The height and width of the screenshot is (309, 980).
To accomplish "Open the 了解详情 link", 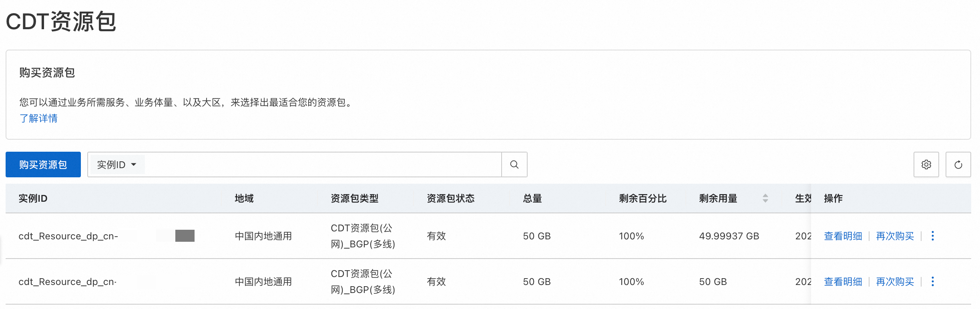I will 38,118.
